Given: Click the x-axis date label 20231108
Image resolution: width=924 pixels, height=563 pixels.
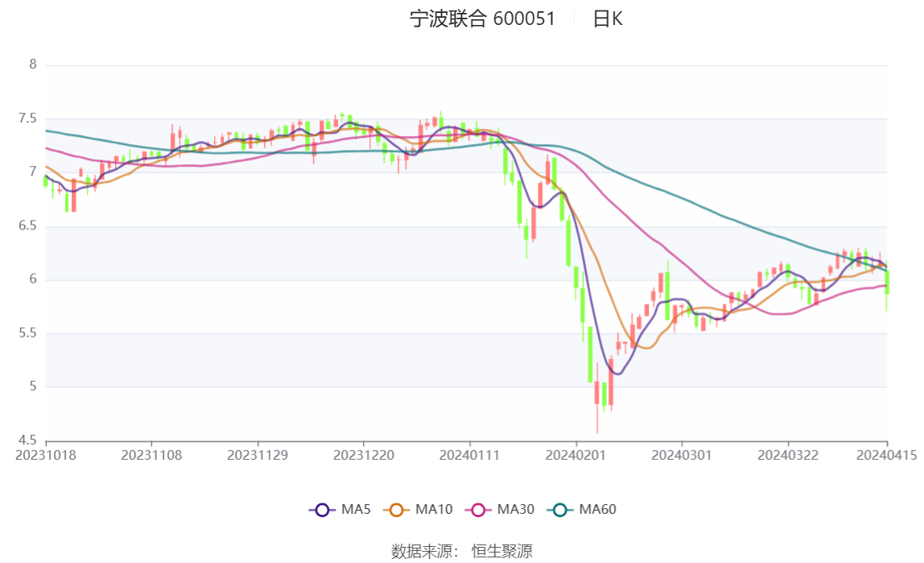Looking at the screenshot, I should [151, 455].
